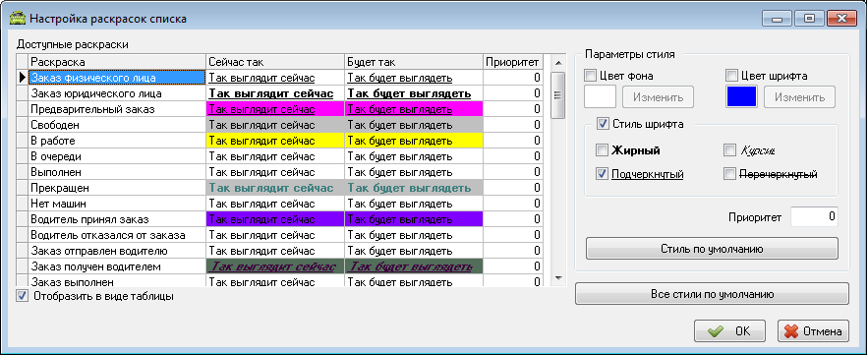Click the Будет так column header
The width and height of the screenshot is (868, 355).
[x=414, y=62]
